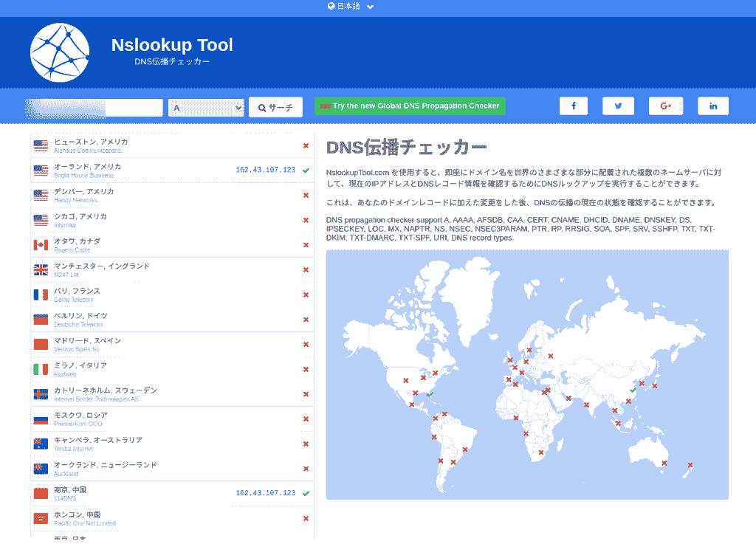The width and height of the screenshot is (756, 558).
Task: Click the Pacific One Net Limited provider name
Action: (x=85, y=524)
